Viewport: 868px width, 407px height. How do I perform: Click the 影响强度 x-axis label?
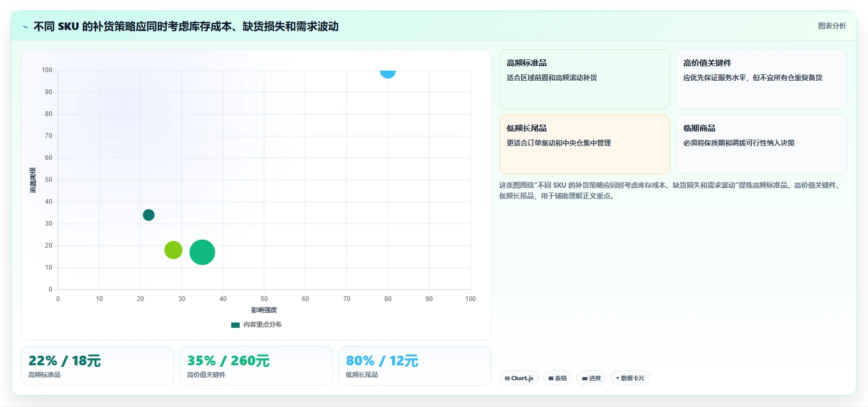[264, 310]
